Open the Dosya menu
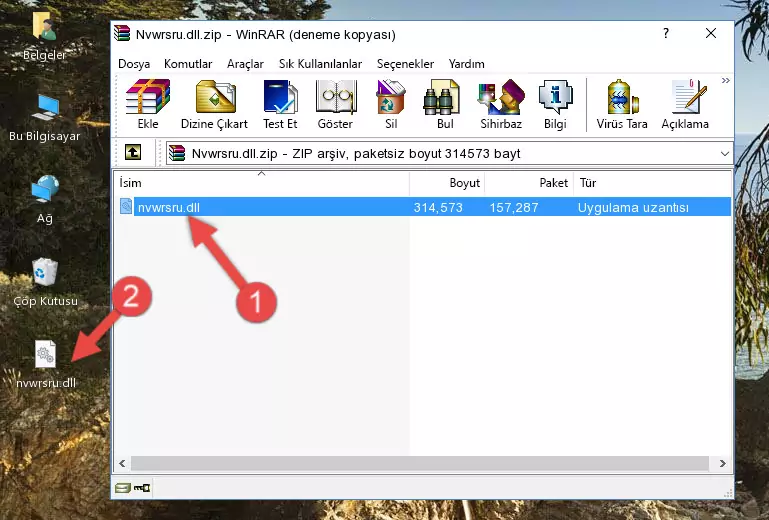The image size is (769, 520). coord(134,64)
